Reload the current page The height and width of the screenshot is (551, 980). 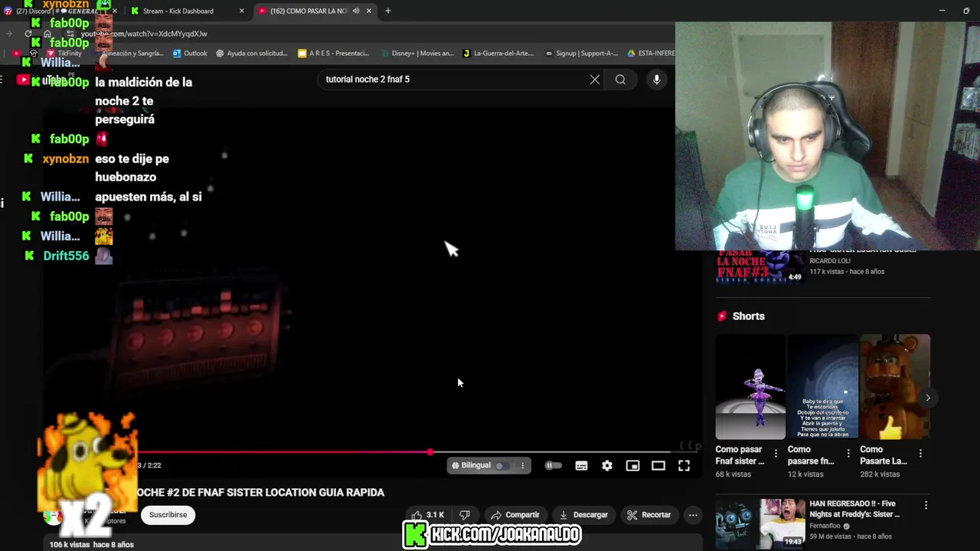pyautogui.click(x=28, y=34)
